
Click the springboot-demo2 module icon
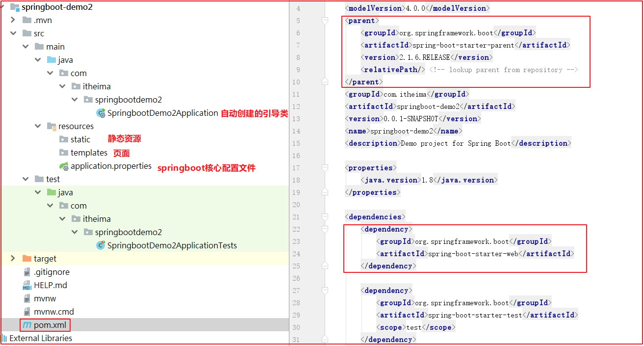tap(15, 7)
